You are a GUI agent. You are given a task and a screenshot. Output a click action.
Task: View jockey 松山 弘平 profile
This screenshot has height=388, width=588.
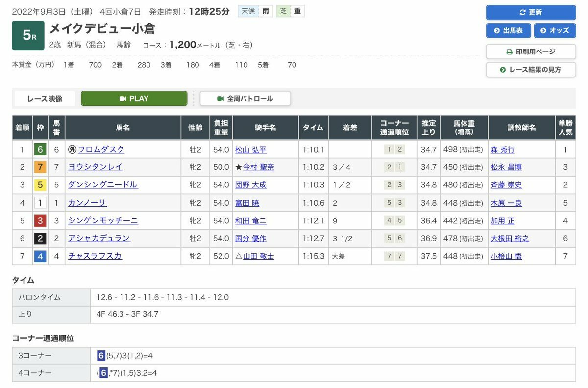pyautogui.click(x=250, y=150)
